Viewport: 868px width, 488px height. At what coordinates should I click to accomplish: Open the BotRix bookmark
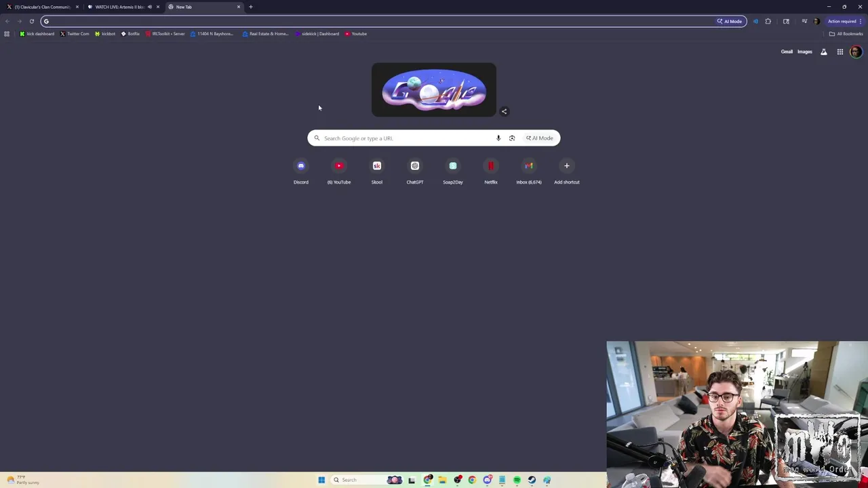(130, 34)
